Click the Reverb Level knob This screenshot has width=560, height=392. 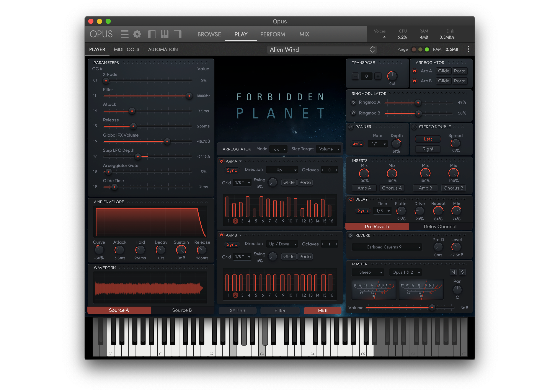456,247
